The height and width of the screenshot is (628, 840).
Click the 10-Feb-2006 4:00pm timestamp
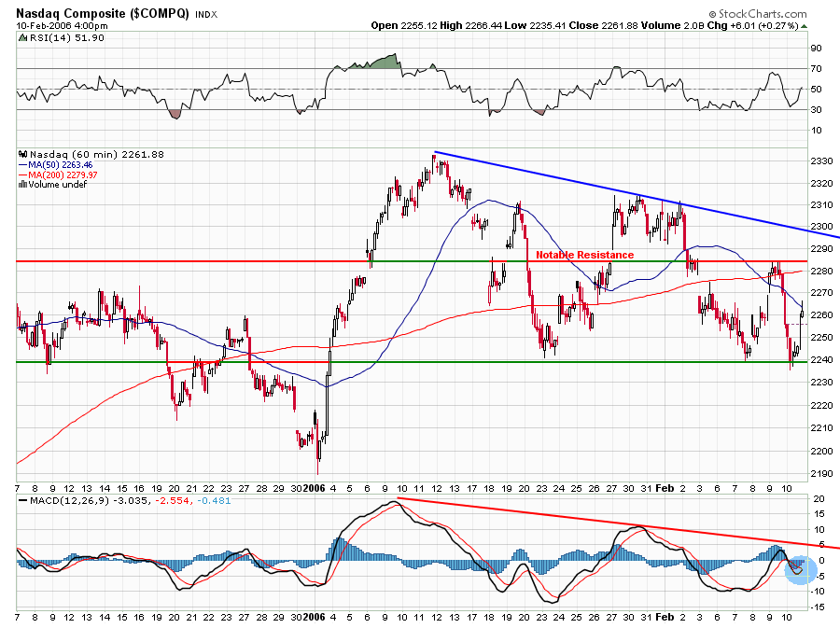62,26
